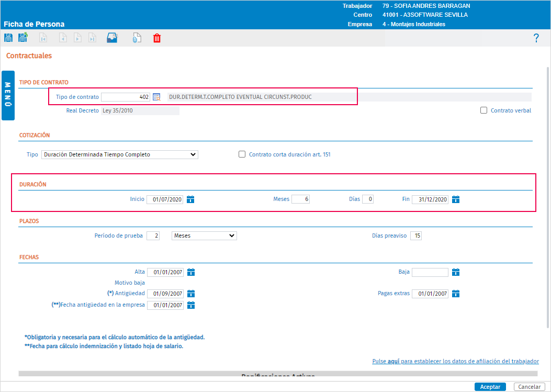Click the Inicio date field
This screenshot has height=392, width=551.
tap(165, 199)
